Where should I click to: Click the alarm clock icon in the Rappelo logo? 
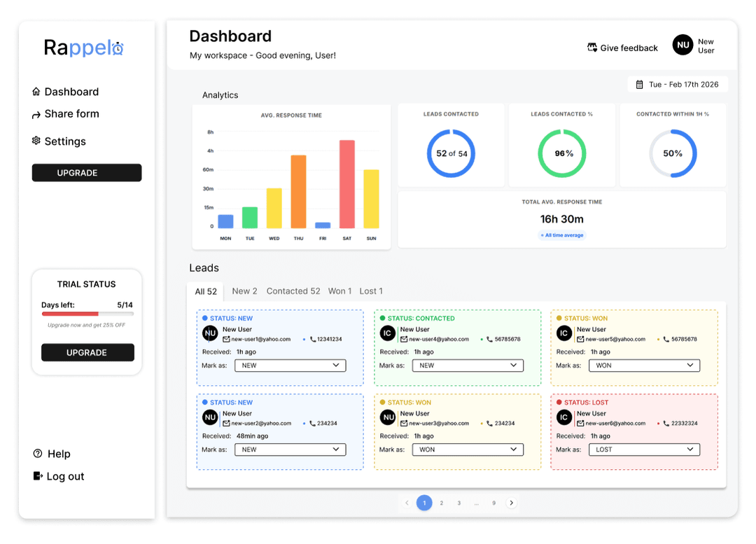(x=119, y=48)
